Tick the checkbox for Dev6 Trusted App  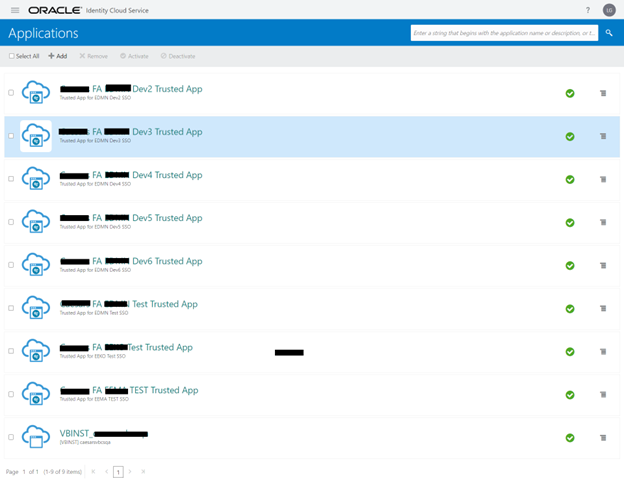click(12, 265)
